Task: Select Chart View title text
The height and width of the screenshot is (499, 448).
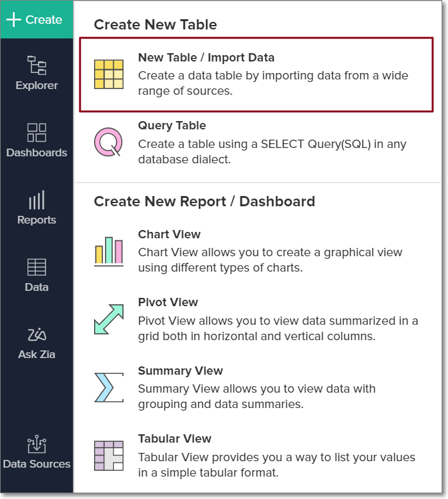Action: click(169, 234)
